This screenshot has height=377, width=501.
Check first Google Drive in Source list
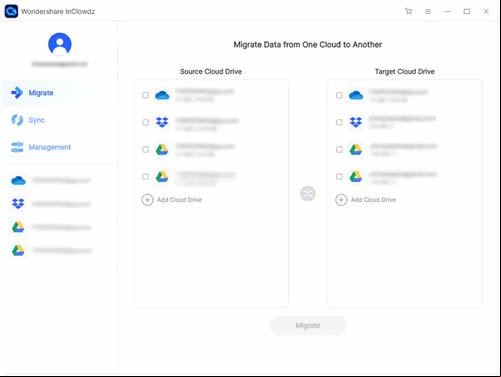[146, 149]
